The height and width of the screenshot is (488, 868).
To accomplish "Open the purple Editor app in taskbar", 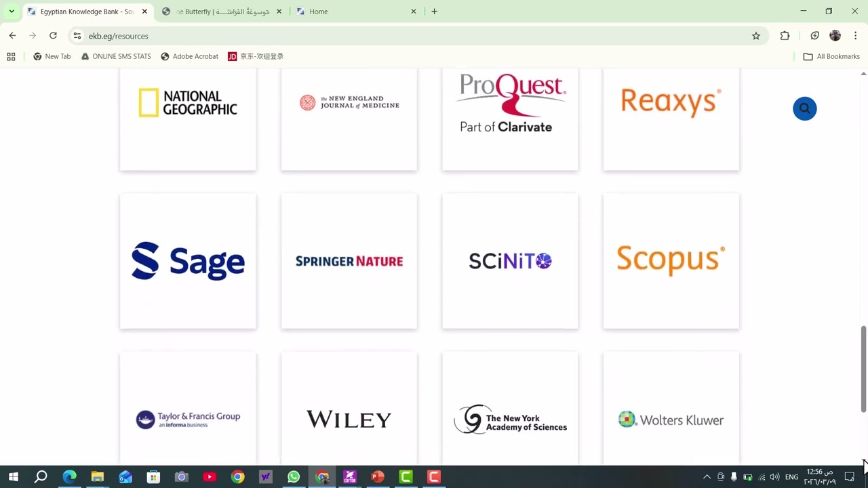I will 350,477.
